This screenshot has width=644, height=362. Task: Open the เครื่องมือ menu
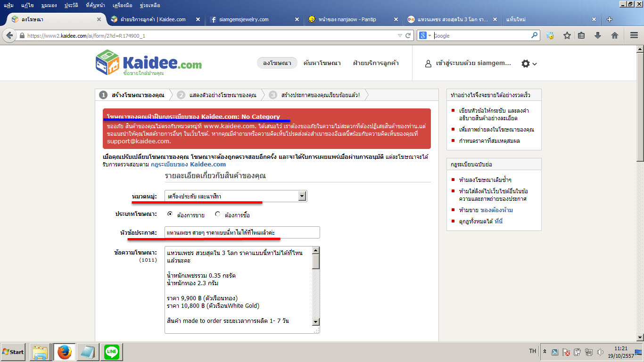(123, 5)
